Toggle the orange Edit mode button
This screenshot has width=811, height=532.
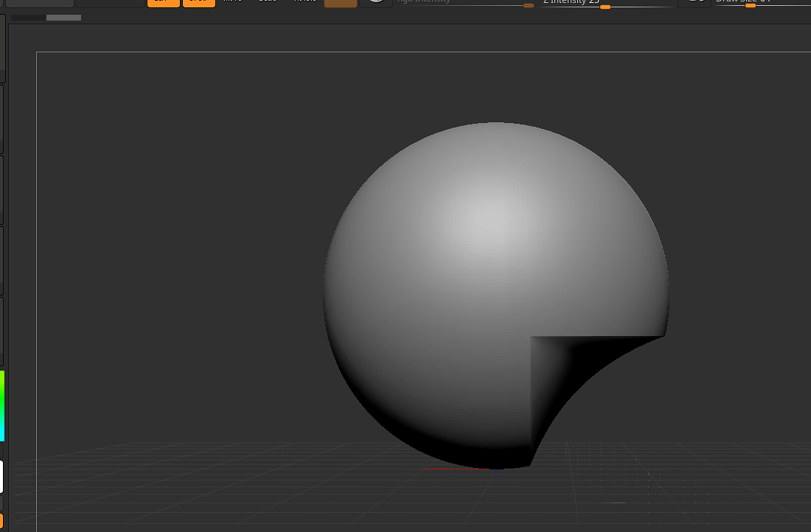[164, 3]
